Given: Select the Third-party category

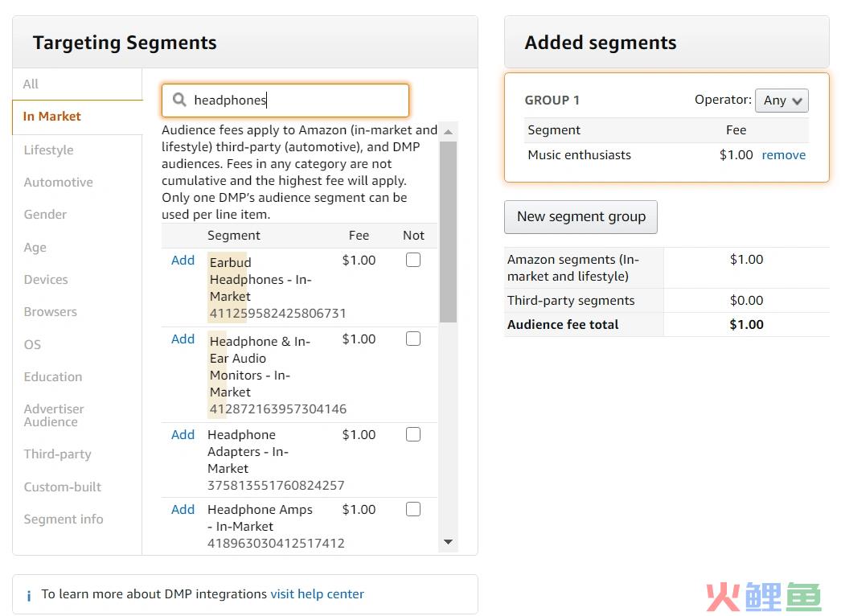Looking at the screenshot, I should point(57,454).
